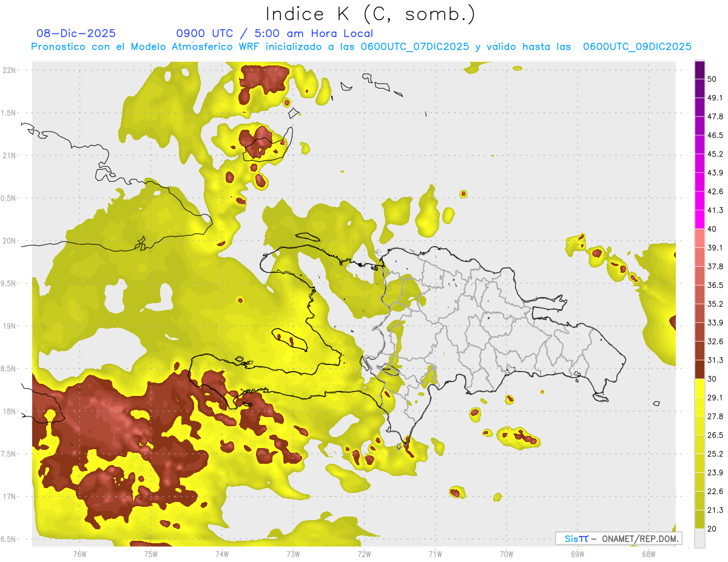This screenshot has width=728, height=562.
Task: Click the longitude label "75W"
Action: point(151,554)
